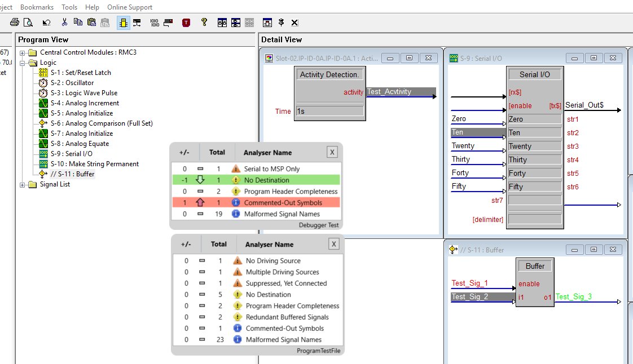Click the Serial to MSP Only analyser row
Image resolution: width=633 pixels, height=364 pixels.
pyautogui.click(x=256, y=169)
